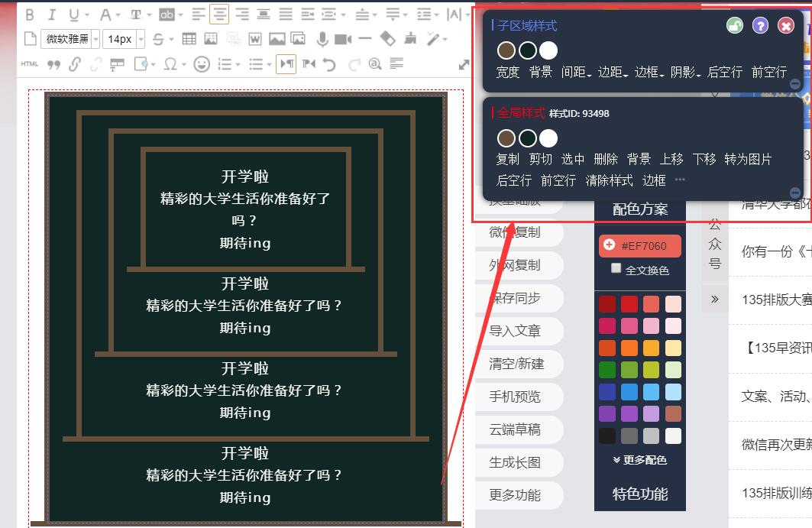812x528 pixels.
Task: Insert a blockquote
Action: (x=54, y=64)
